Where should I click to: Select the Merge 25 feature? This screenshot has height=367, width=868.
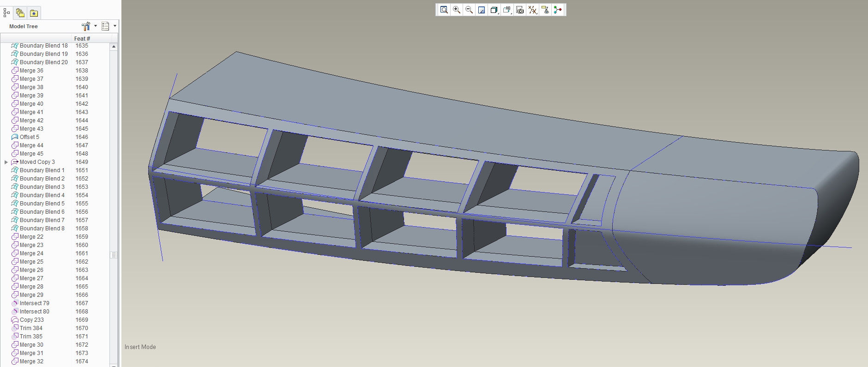click(x=31, y=262)
